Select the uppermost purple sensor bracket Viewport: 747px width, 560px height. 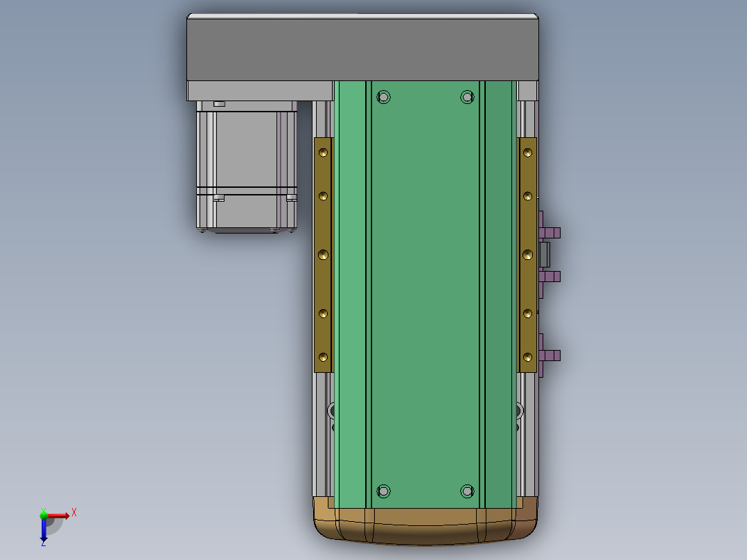tap(550, 233)
